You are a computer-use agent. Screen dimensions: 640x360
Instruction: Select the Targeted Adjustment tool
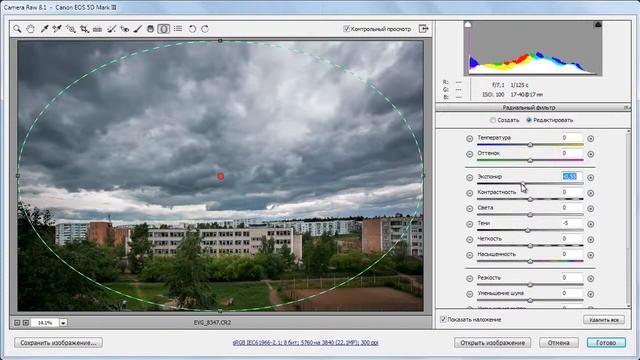tap(71, 29)
